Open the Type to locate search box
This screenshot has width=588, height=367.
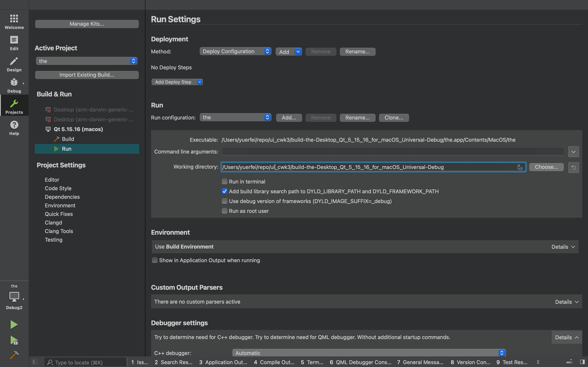tap(85, 362)
